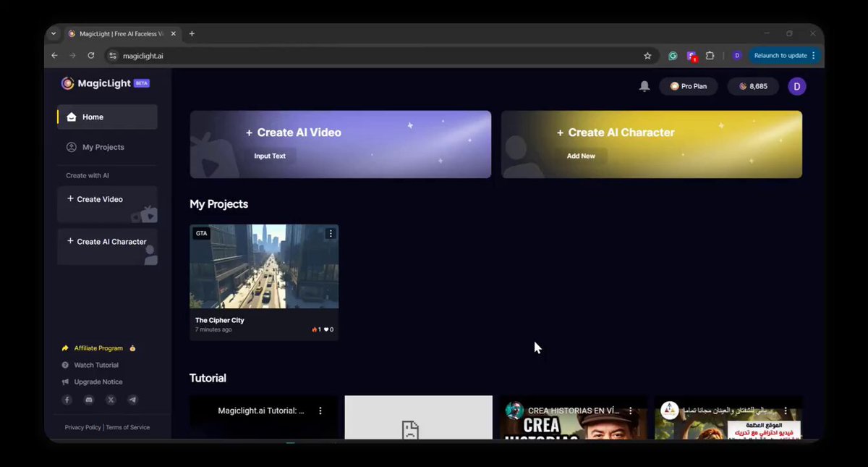868x467 pixels.
Task: Open the Magiclight.ai Tutorial video options menu
Action: [x=320, y=411]
